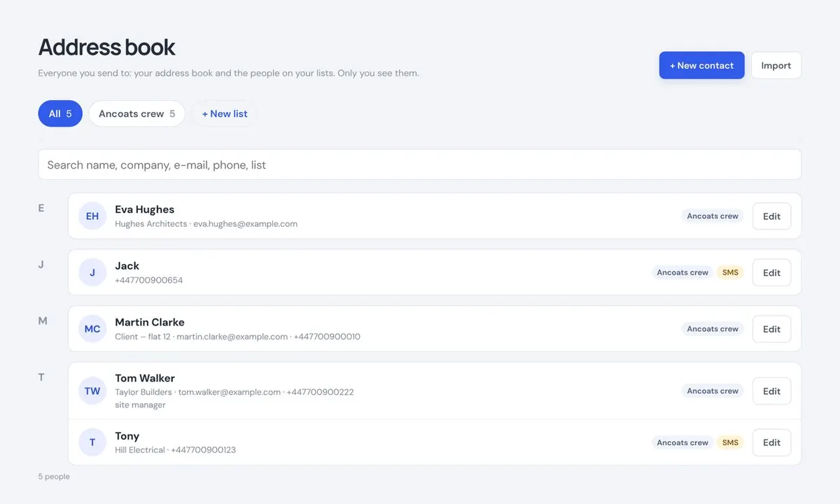The width and height of the screenshot is (840, 504).
Task: Click Ancoats crew tag on Martin Clarke row
Action: click(x=713, y=329)
